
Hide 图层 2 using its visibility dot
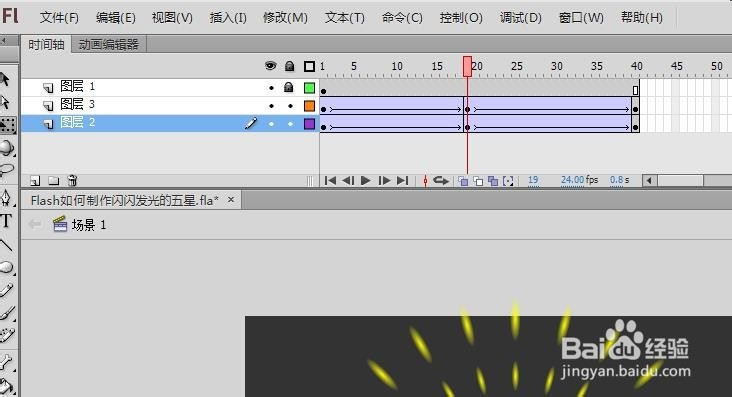[271, 124]
